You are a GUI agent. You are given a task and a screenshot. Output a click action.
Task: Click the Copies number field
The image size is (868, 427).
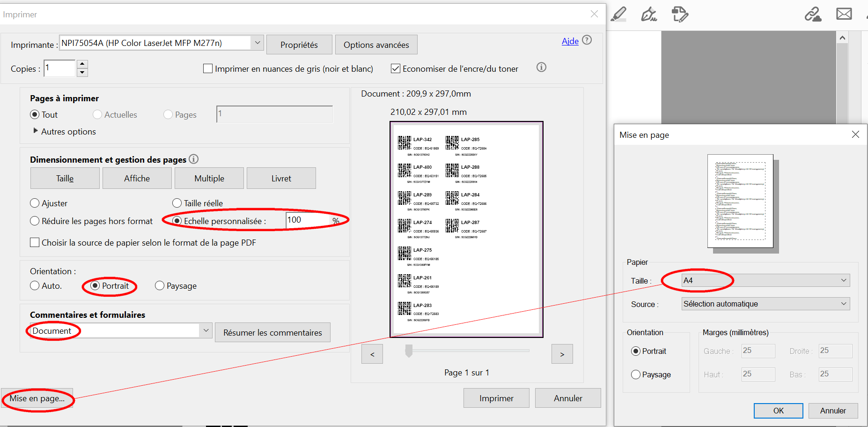click(x=59, y=68)
